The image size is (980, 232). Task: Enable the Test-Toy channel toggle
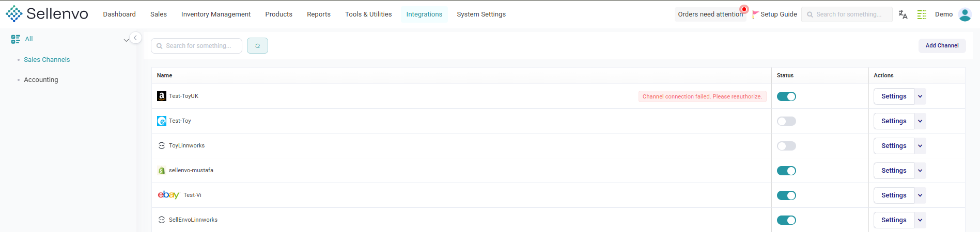(x=786, y=121)
